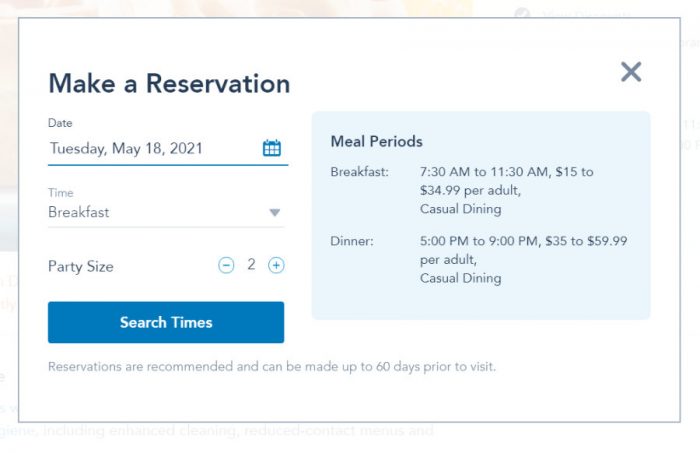The height and width of the screenshot is (453, 700).
Task: Click the Make a Reservation heading
Action: click(x=169, y=83)
